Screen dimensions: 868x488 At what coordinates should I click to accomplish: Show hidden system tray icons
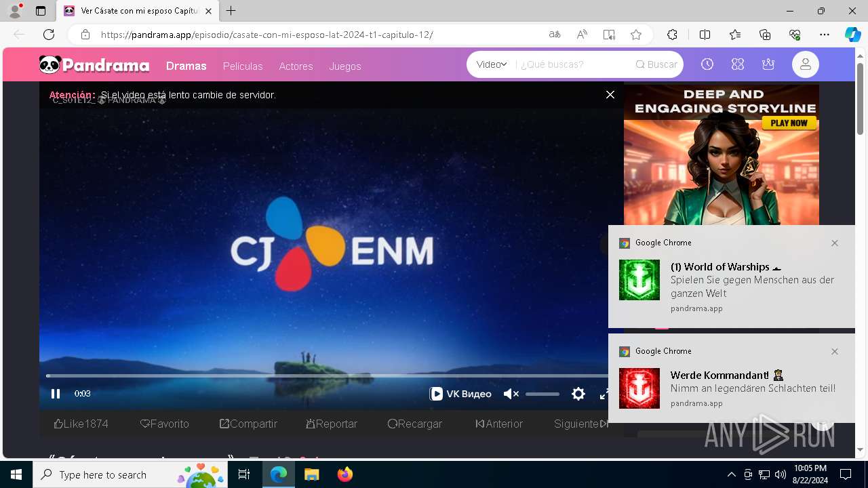(731, 474)
